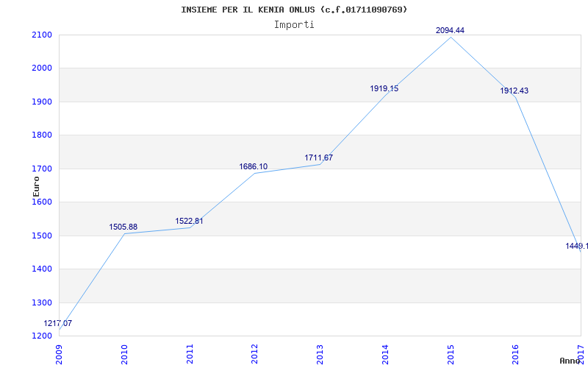Click the 2017 year label
This screenshot has width=588, height=368.
click(581, 354)
